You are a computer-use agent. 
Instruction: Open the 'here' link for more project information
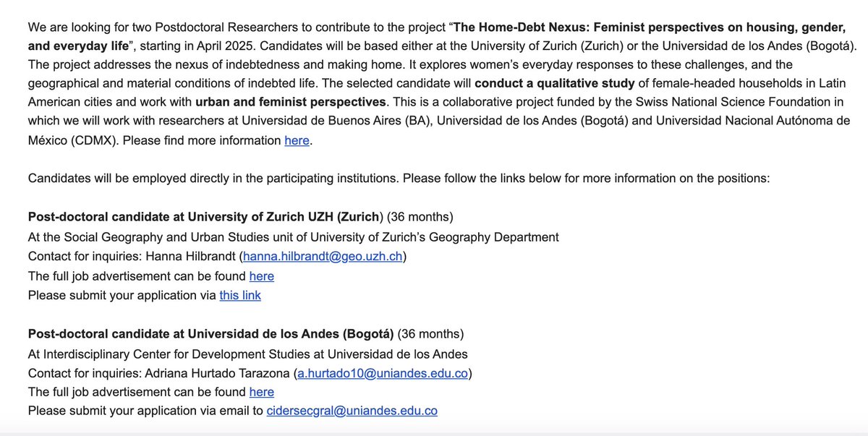coord(297,141)
